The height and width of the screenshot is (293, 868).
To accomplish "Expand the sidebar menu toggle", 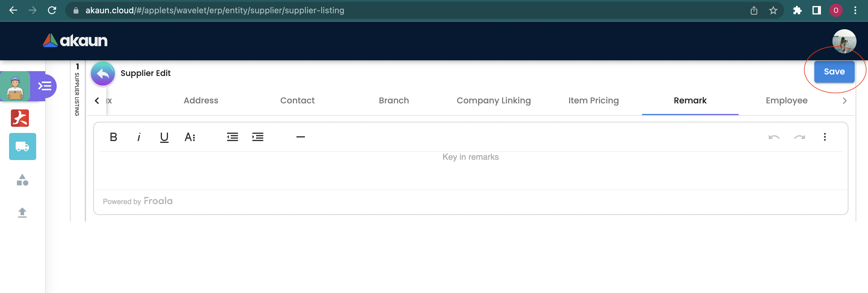I will point(44,86).
